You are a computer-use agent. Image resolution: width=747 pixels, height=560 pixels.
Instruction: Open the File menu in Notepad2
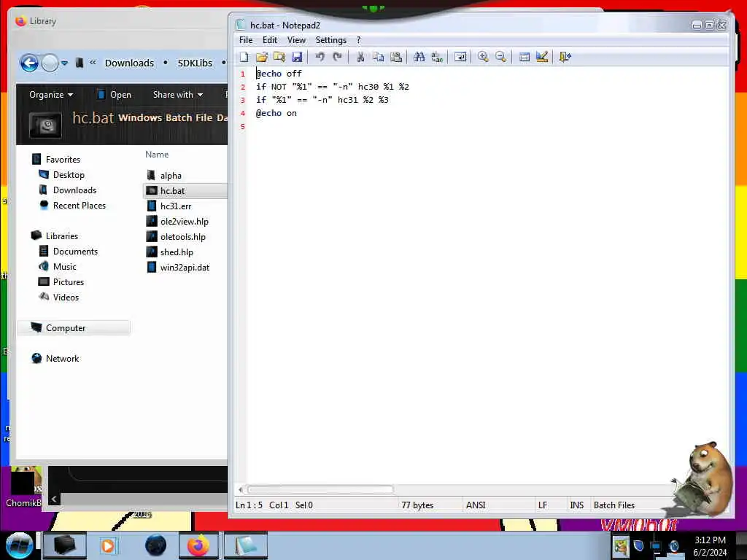pos(246,40)
